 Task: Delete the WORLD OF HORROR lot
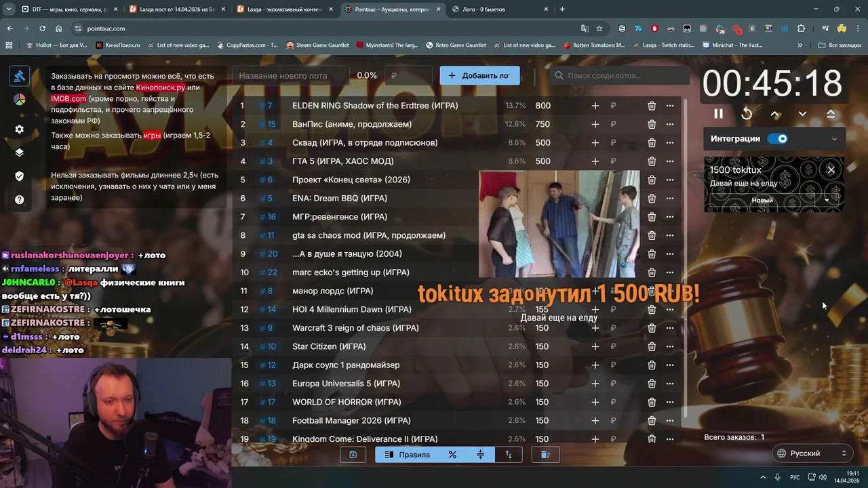point(651,402)
